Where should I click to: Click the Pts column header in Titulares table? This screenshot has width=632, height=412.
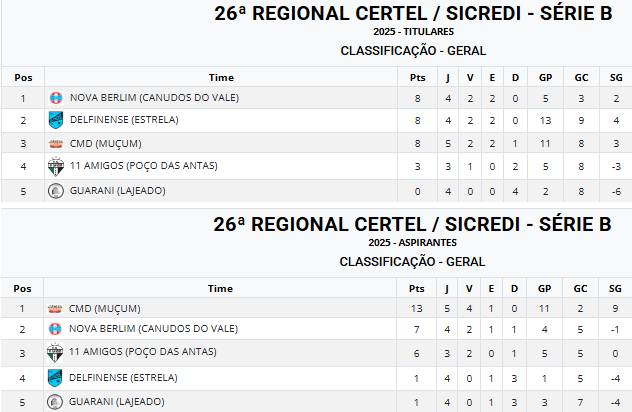click(417, 77)
